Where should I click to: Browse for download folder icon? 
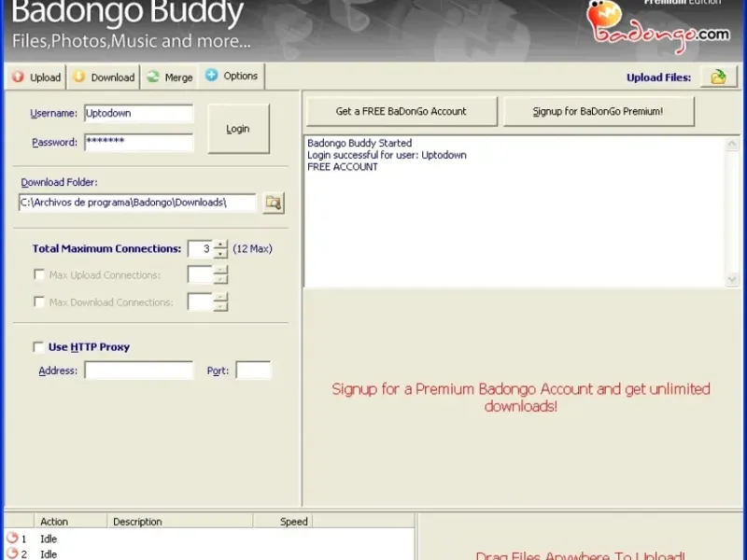[x=274, y=203]
